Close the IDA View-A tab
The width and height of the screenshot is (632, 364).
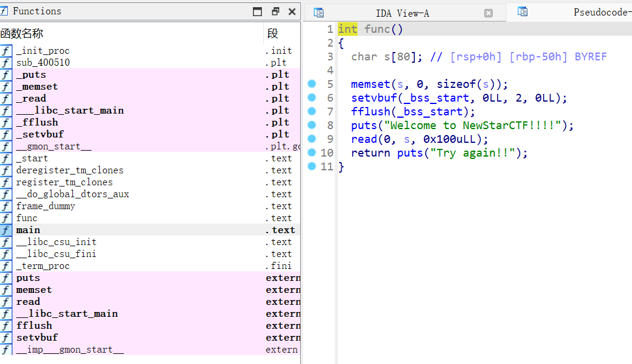(x=488, y=13)
